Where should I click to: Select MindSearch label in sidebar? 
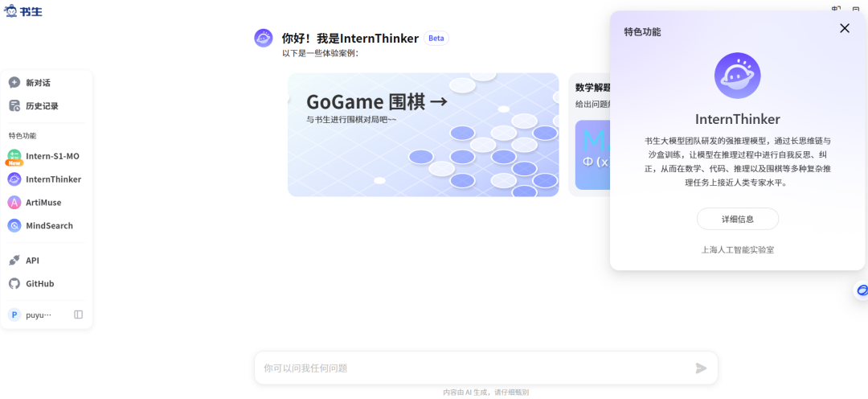pyautogui.click(x=49, y=225)
